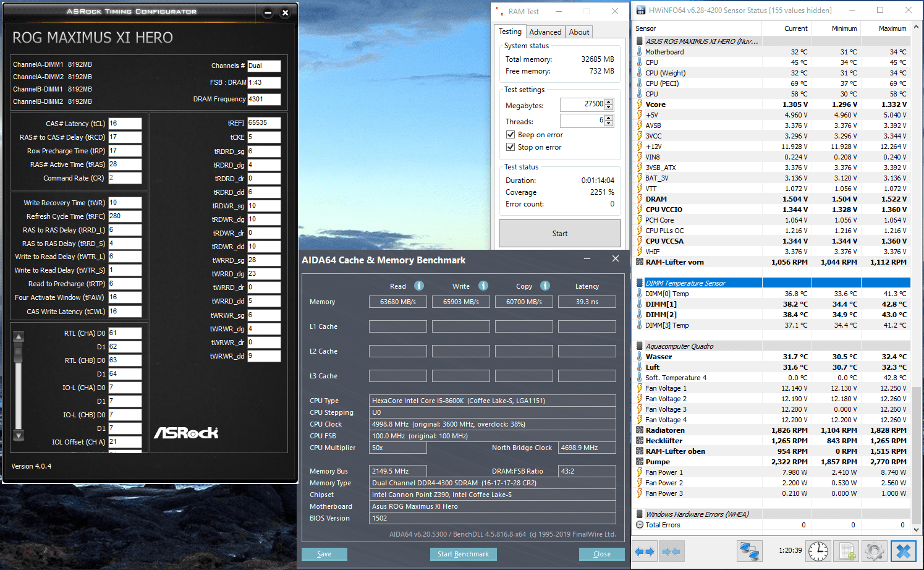This screenshot has height=570, width=924.
Task: Click the Minimum column header in HWiNFO
Action: 836,28
